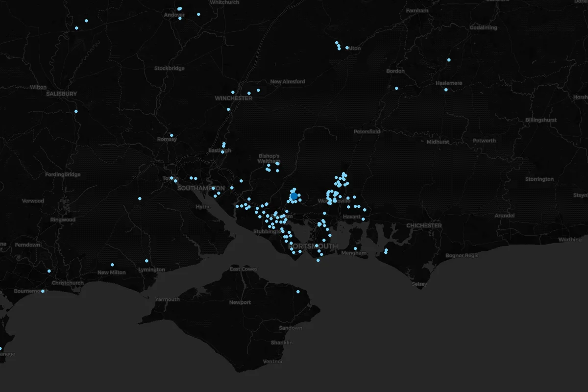Pick the data point just below the Haslemere label

pyautogui.click(x=446, y=90)
